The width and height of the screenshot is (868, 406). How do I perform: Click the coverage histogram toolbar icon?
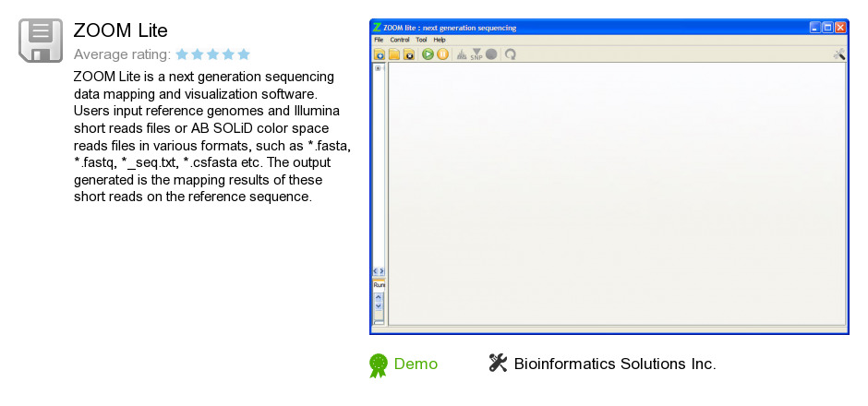pyautogui.click(x=462, y=54)
